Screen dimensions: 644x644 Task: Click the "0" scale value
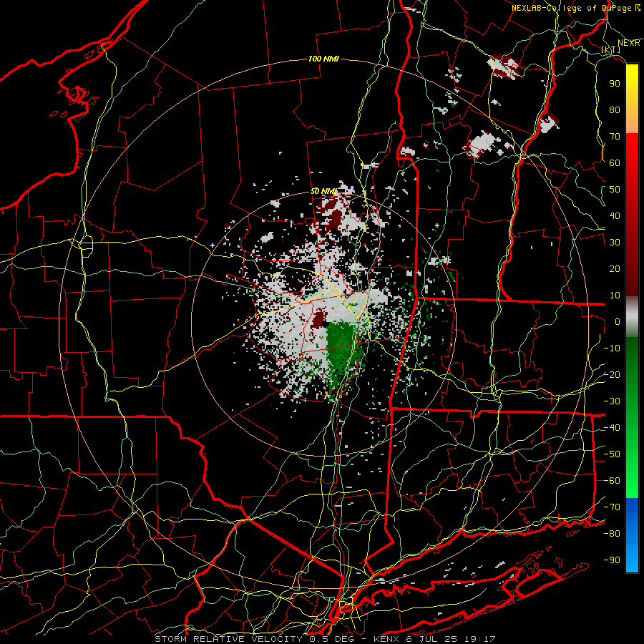tap(618, 321)
